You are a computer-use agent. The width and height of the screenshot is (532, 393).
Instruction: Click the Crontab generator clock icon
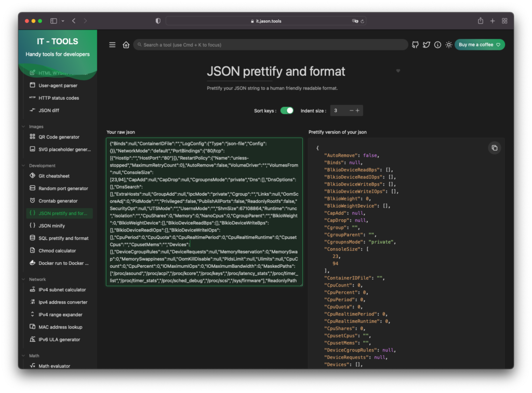point(32,200)
